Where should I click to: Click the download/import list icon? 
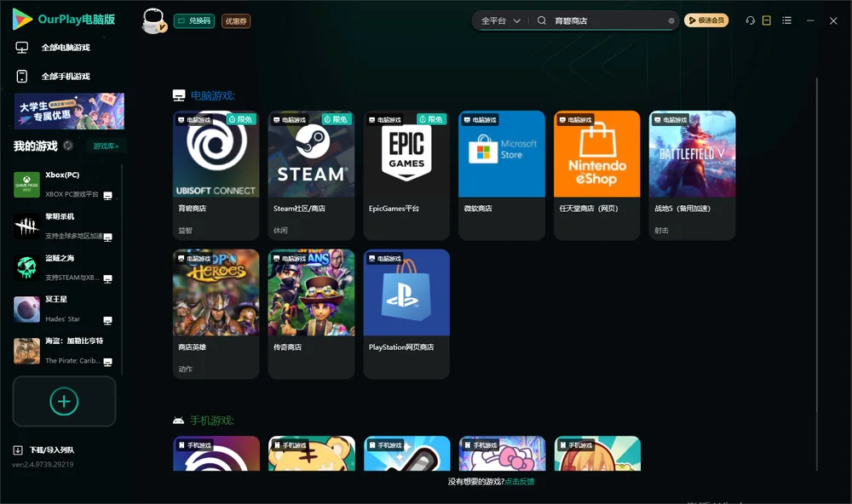(18, 450)
